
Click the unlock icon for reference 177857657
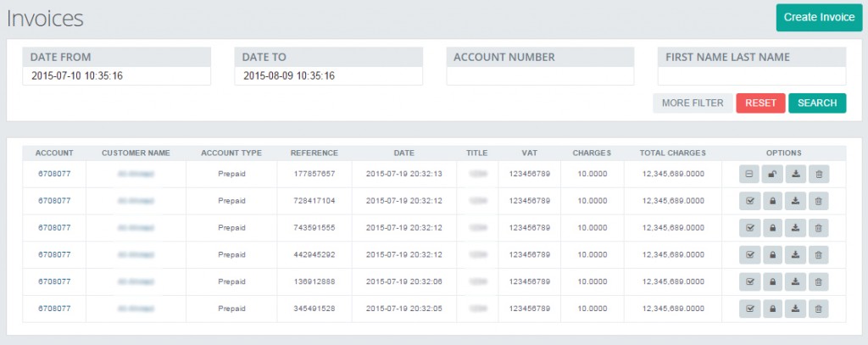tap(772, 174)
